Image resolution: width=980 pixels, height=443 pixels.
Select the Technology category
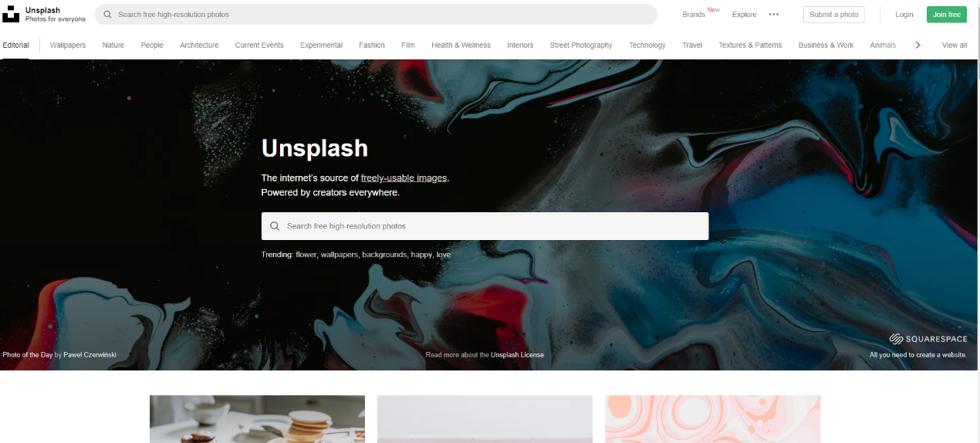click(x=647, y=45)
